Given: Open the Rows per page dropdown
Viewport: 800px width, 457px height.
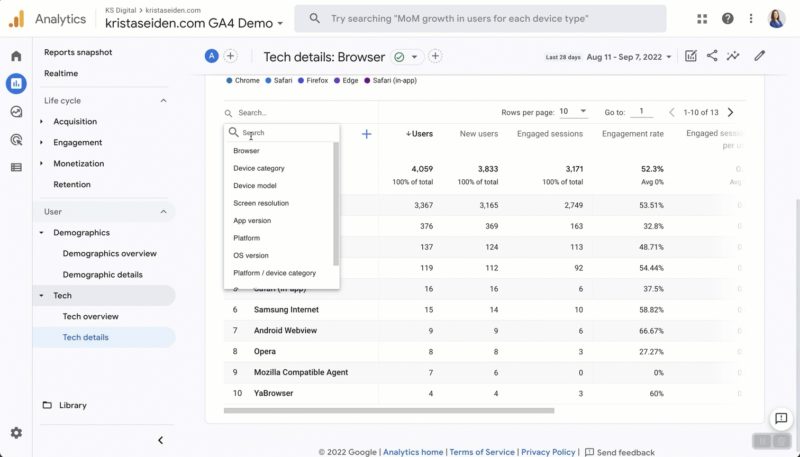Looking at the screenshot, I should 572,112.
